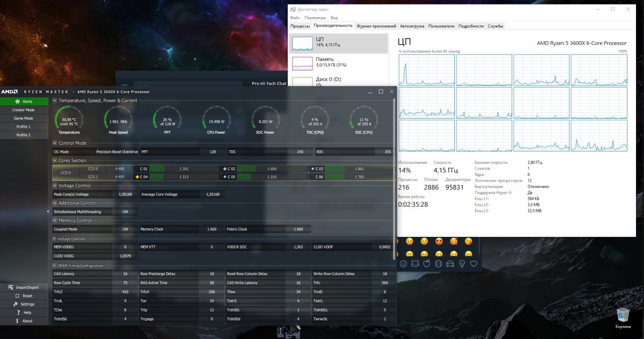644x339 pixels.
Task: Switch to the Журнал приложений tab
Action: 376,26
